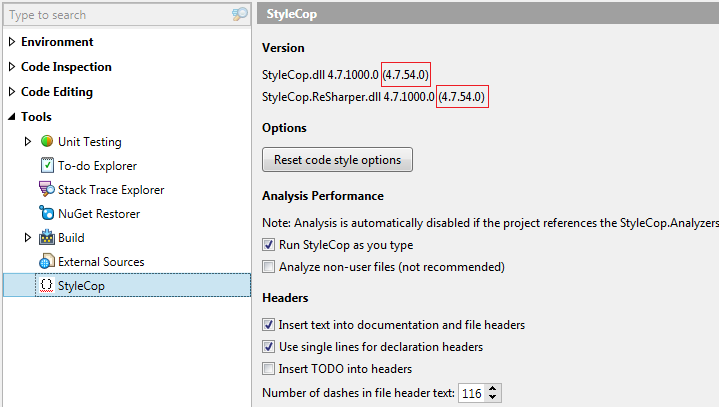
Task: Click the StyleCop.dll 4.7.1000.0 version text
Action: [320, 74]
